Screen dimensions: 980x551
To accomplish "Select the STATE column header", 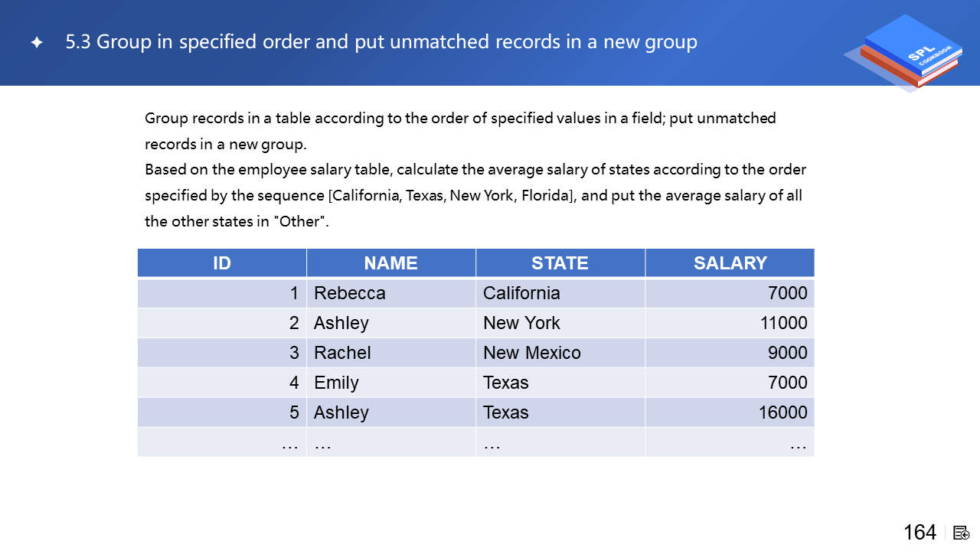I will 560,263.
